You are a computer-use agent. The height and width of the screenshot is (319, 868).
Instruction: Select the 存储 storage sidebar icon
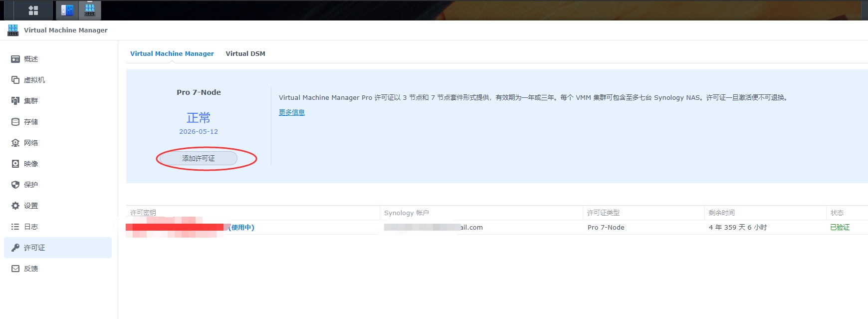[x=15, y=122]
